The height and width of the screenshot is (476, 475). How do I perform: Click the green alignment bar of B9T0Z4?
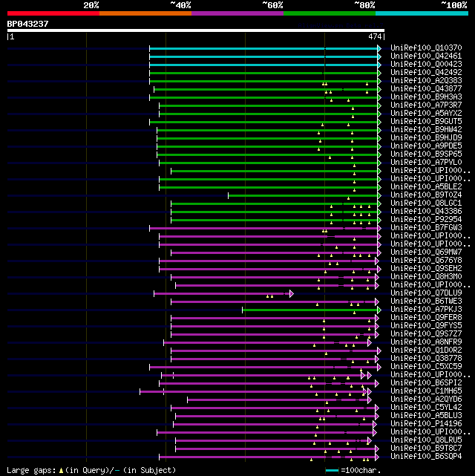click(x=304, y=195)
